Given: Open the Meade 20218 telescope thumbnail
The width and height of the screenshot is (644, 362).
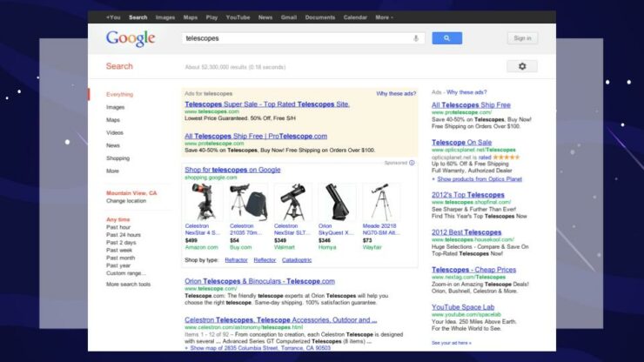Looking at the screenshot, I should click(x=380, y=202).
